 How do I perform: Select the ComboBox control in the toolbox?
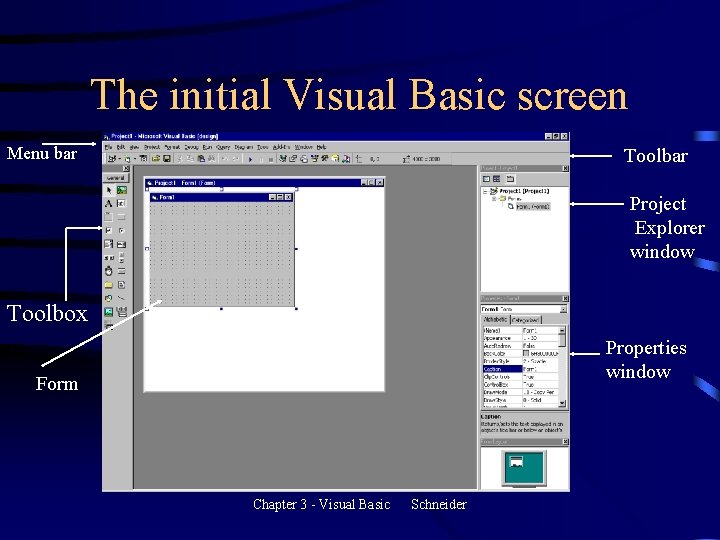pos(109,244)
